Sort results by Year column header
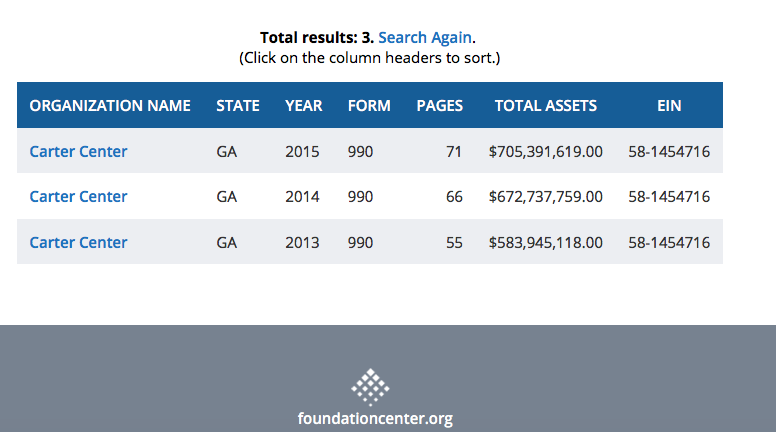Screen dimensions: 776x432 tap(303, 105)
